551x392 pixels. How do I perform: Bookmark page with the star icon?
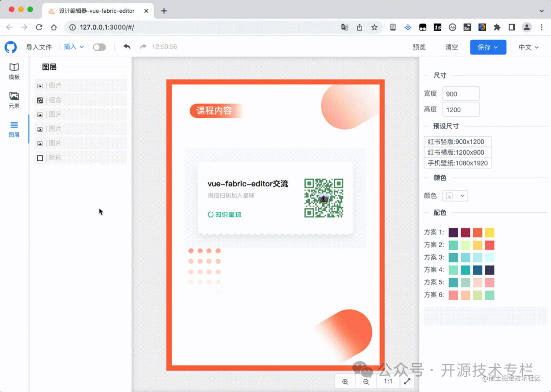tap(374, 27)
